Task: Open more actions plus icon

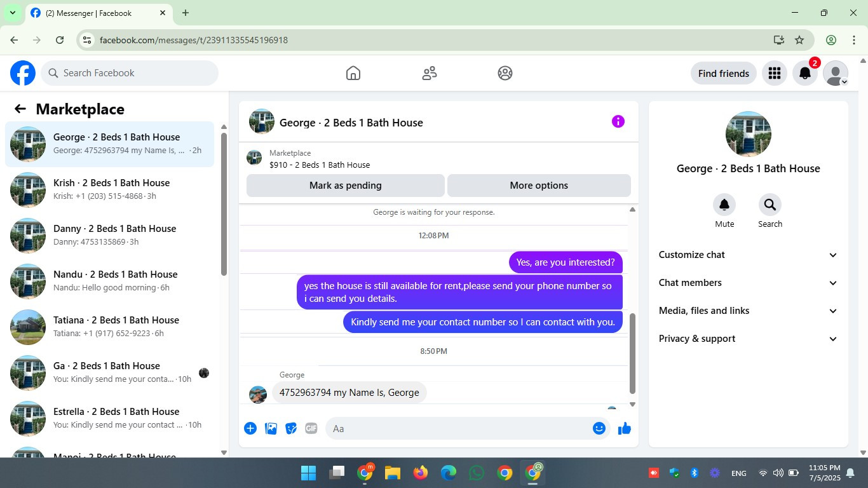Action: pos(250,428)
